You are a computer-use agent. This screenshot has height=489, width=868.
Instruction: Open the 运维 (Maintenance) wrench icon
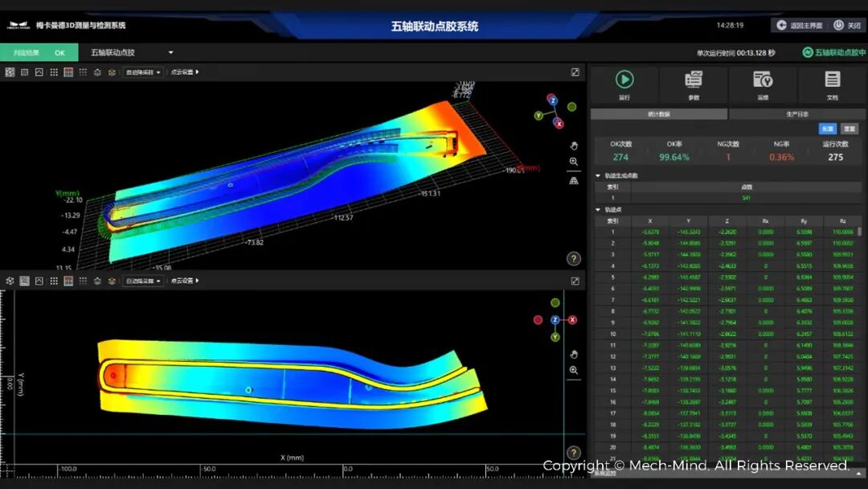763,80
